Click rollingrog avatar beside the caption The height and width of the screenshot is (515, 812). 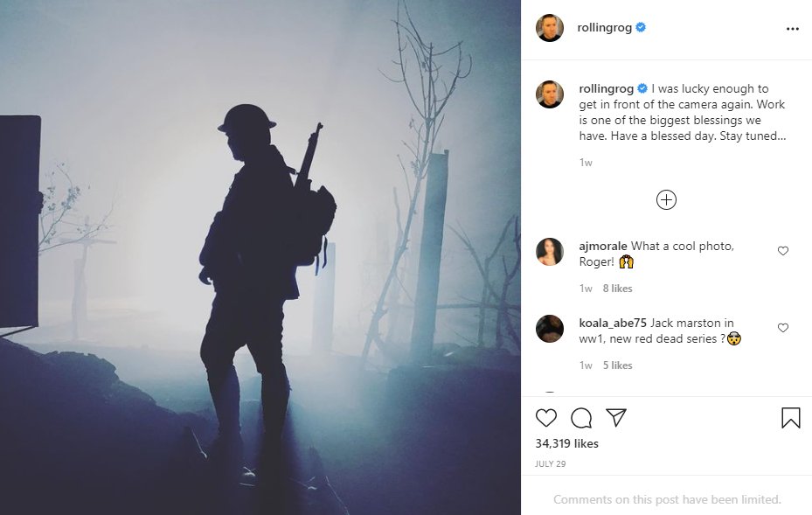tap(550, 94)
